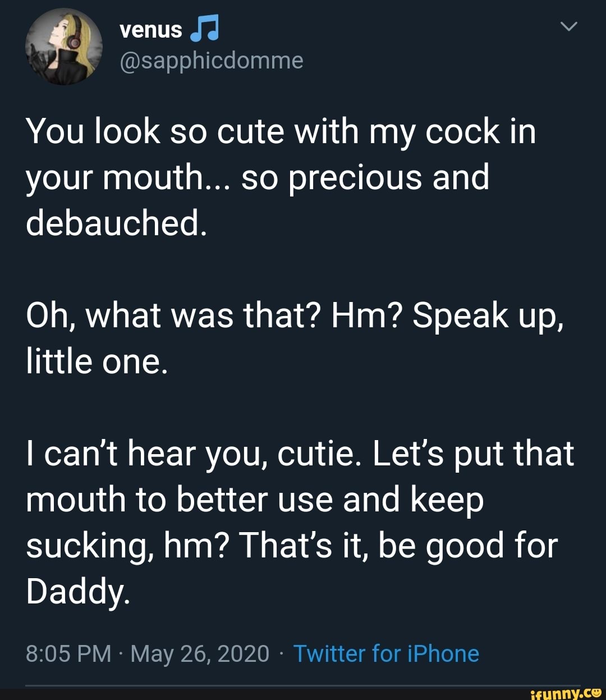This screenshot has width=606, height=700.
Task: Click the words "Speak up" in the tweet
Action: 486,315
